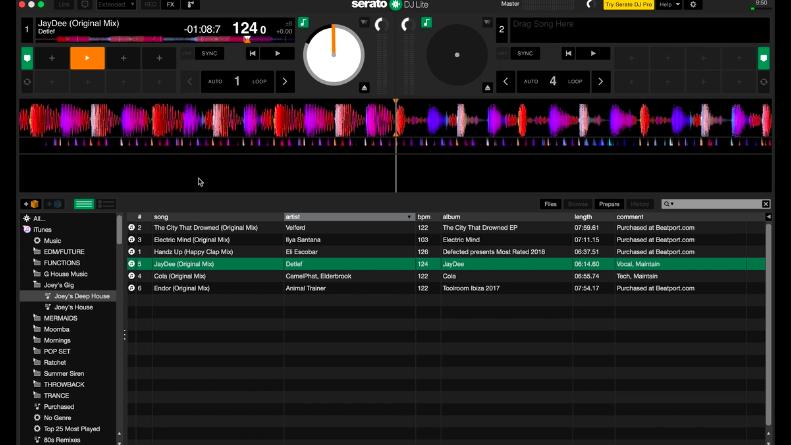Trigger the orange cue point 2 on deck 1
The image size is (791, 445).
87,58
